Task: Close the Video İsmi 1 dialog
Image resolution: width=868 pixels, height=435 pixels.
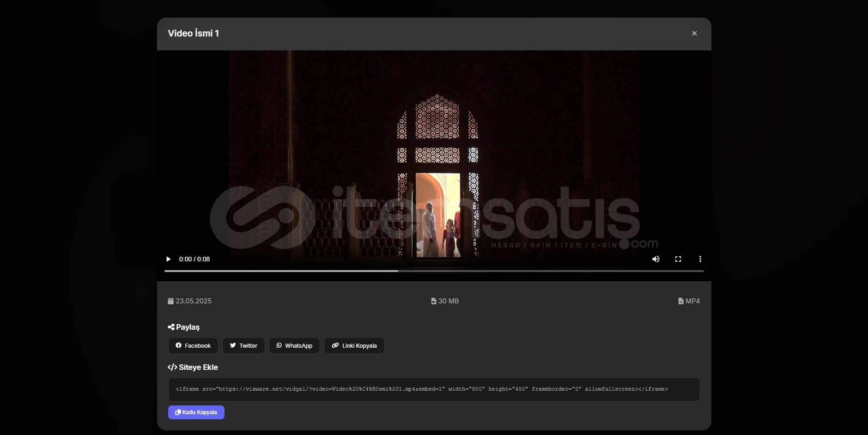Action: pos(694,33)
